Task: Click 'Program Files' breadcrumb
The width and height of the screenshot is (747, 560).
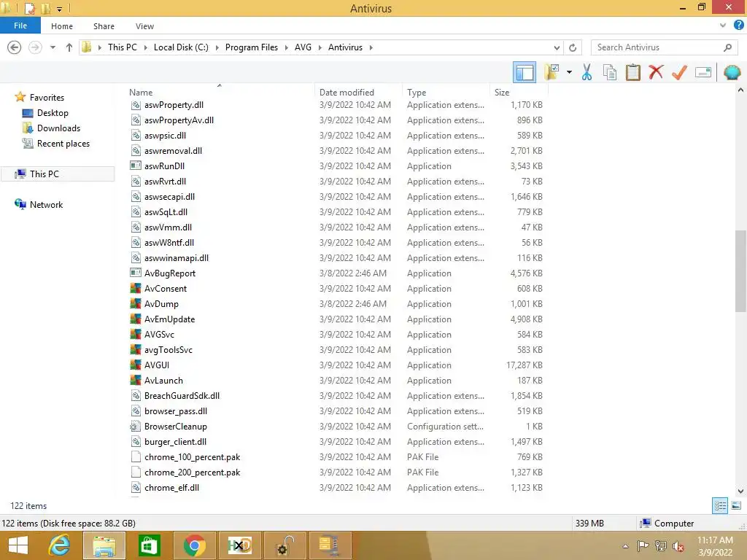Action: (x=252, y=47)
